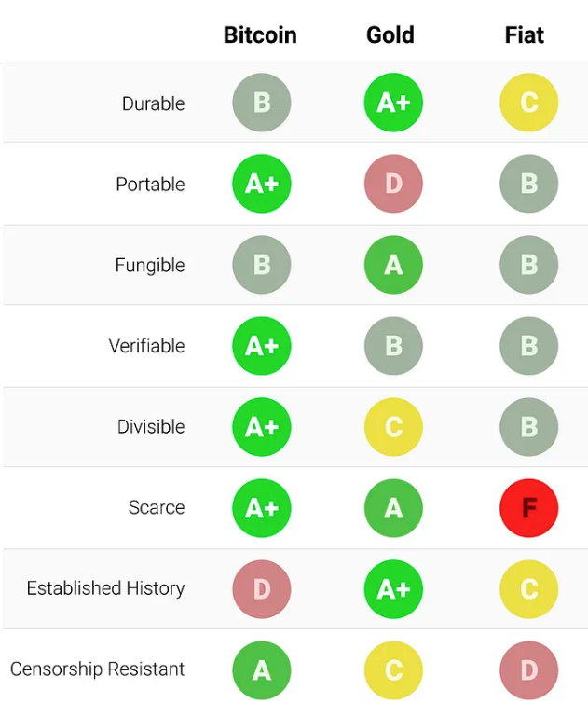Select Fiat's yellow C badge for Durable

(528, 103)
